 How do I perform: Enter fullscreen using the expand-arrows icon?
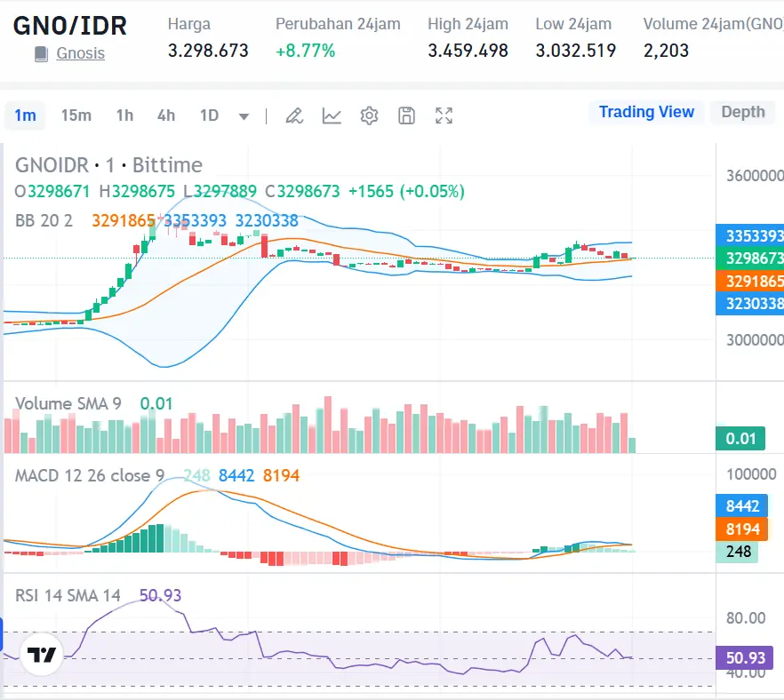[x=444, y=115]
